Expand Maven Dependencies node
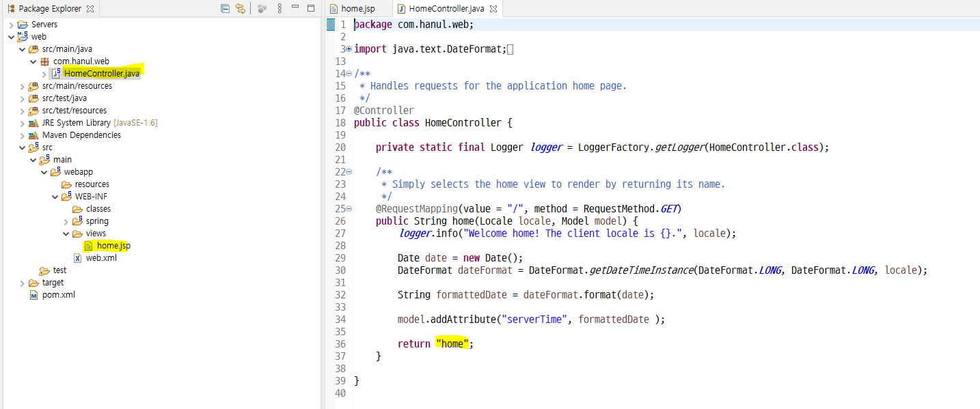Image resolution: width=980 pixels, height=409 pixels. tap(22, 135)
